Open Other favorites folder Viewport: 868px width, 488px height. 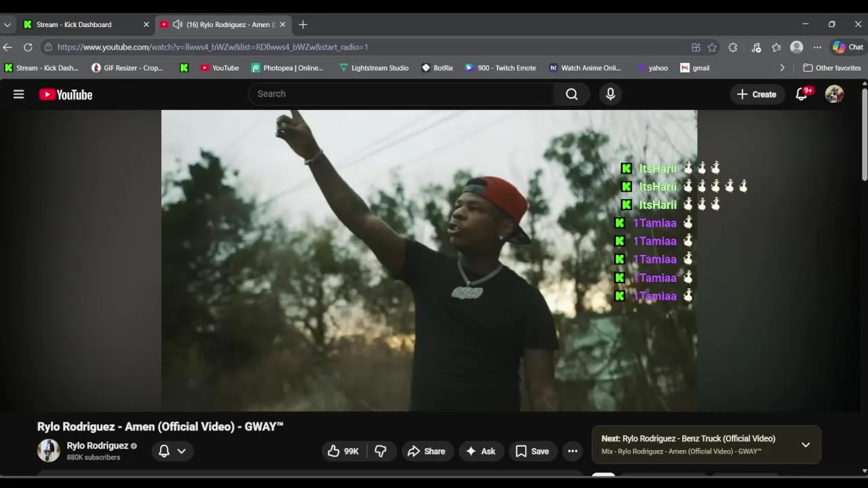tap(831, 68)
